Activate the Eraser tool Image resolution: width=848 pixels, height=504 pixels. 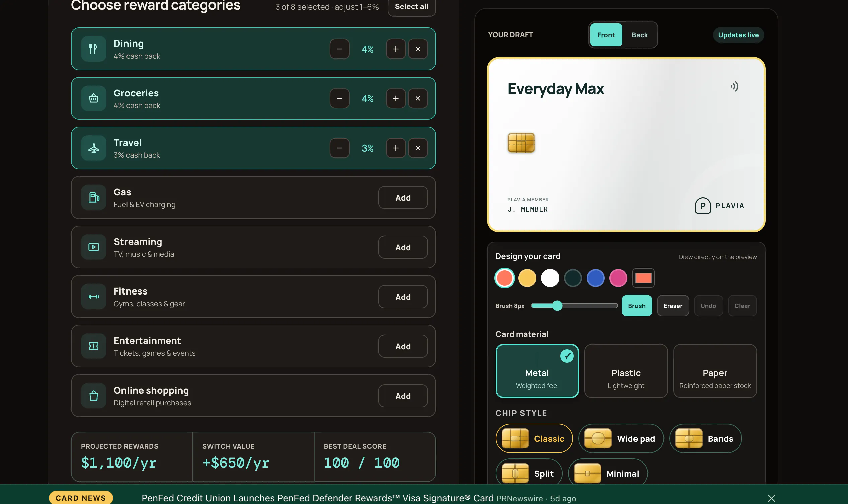pos(673,306)
